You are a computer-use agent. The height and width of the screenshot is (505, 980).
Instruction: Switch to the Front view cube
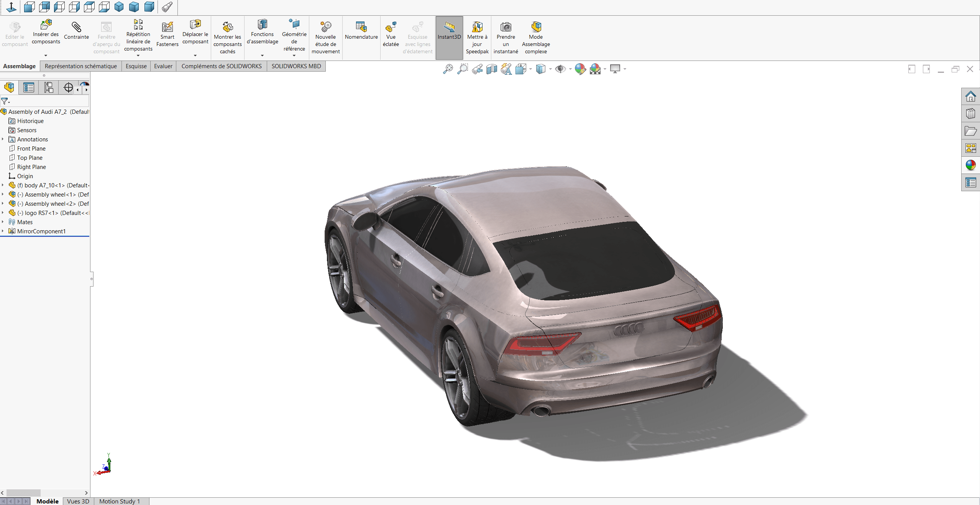[30, 7]
